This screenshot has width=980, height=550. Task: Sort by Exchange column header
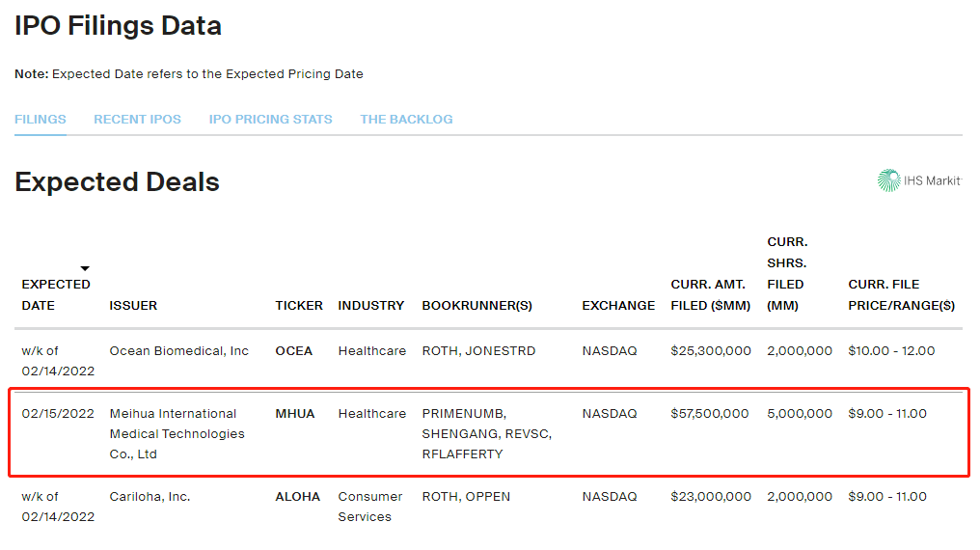(618, 306)
